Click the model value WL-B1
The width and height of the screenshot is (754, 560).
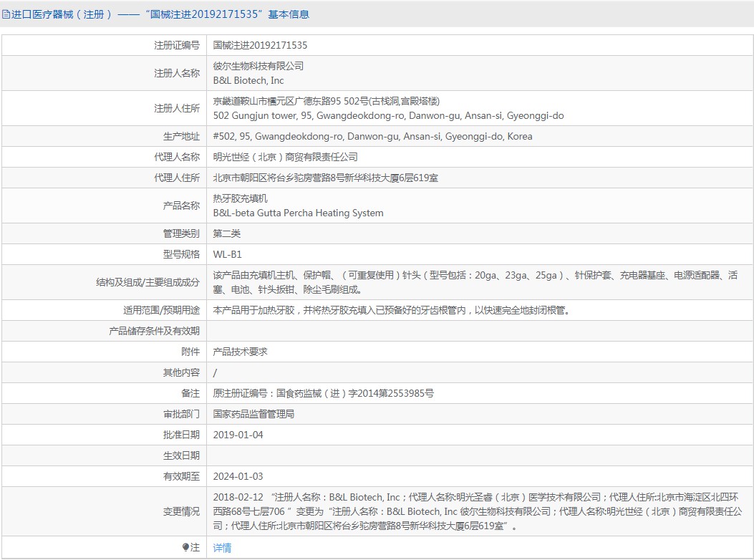coord(228,254)
